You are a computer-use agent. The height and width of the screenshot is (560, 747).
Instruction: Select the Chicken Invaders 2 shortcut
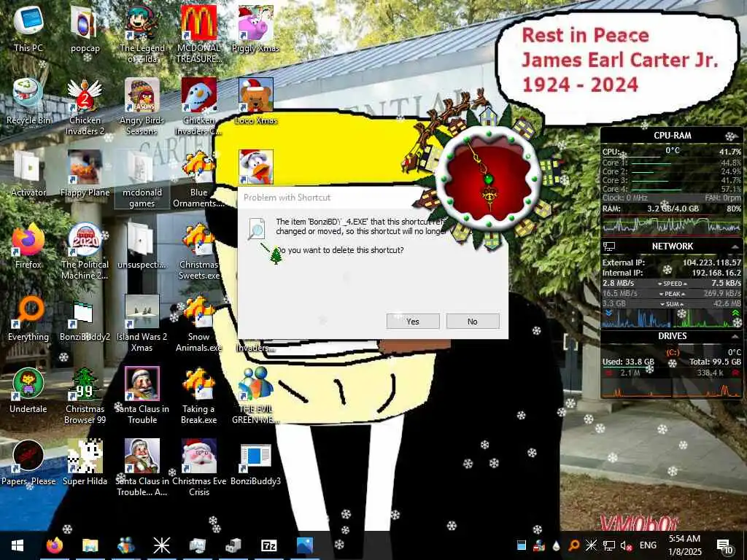[x=85, y=106]
